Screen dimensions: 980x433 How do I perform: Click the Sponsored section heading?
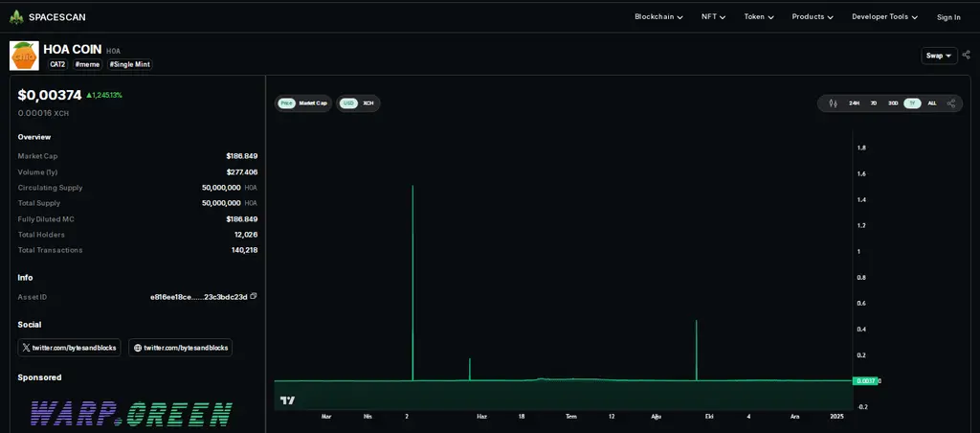click(39, 377)
